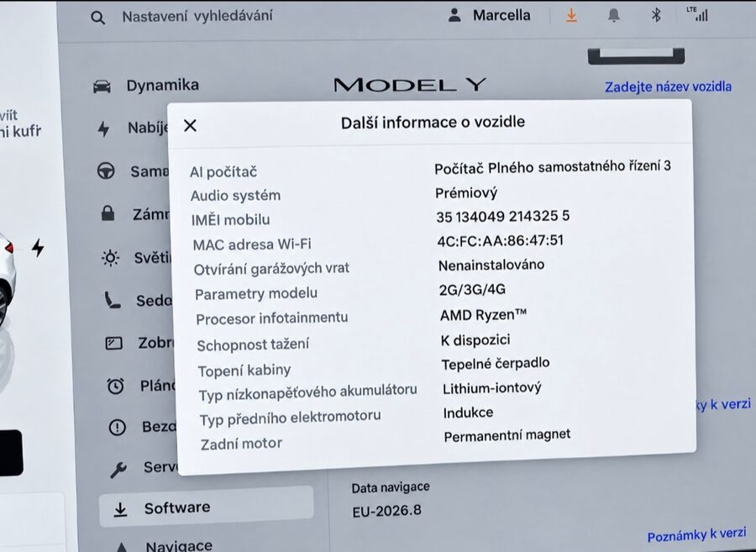Select the IMEI value 35 134049 214325 5
Screen dimensions: 756x552
[503, 217]
